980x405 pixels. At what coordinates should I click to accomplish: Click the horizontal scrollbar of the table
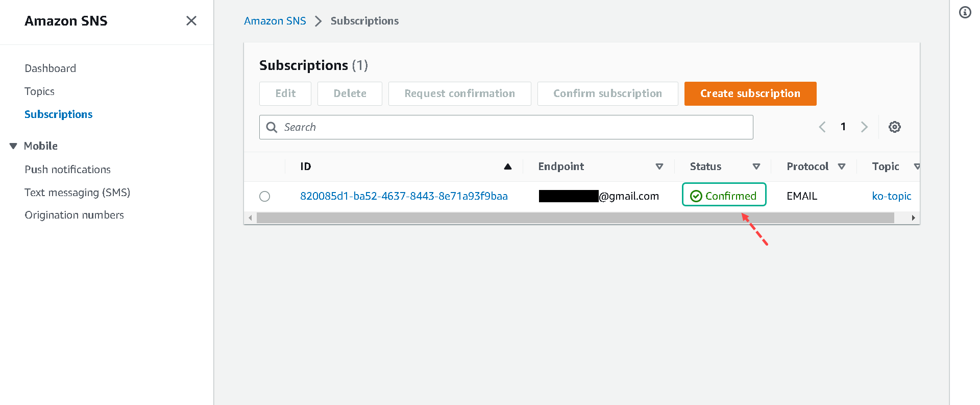(x=575, y=218)
